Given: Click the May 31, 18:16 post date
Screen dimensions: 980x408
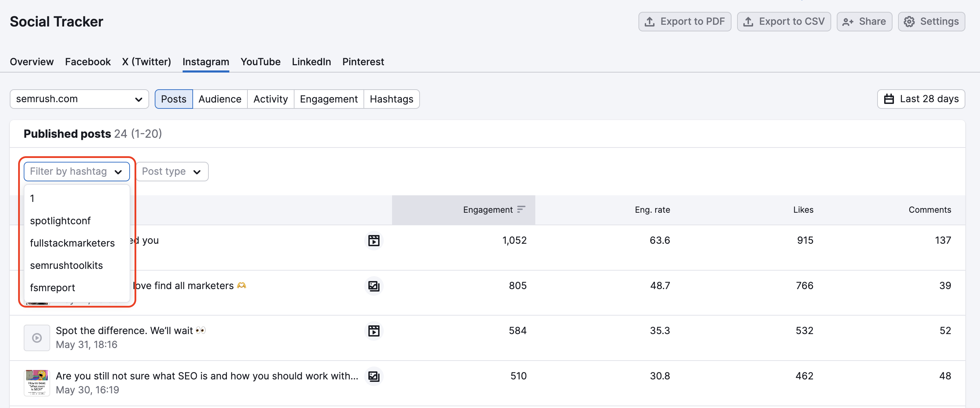Looking at the screenshot, I should click(x=86, y=345).
